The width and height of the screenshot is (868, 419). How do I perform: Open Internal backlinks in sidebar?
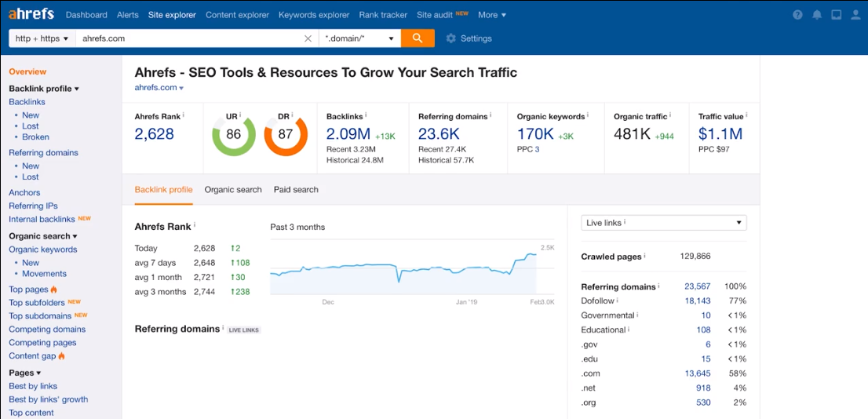42,219
